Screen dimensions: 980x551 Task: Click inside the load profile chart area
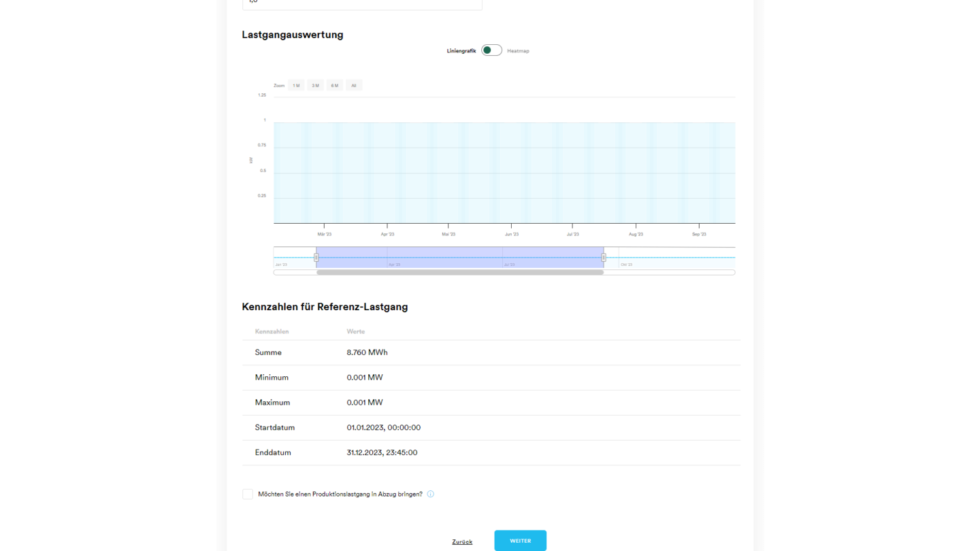point(504,173)
